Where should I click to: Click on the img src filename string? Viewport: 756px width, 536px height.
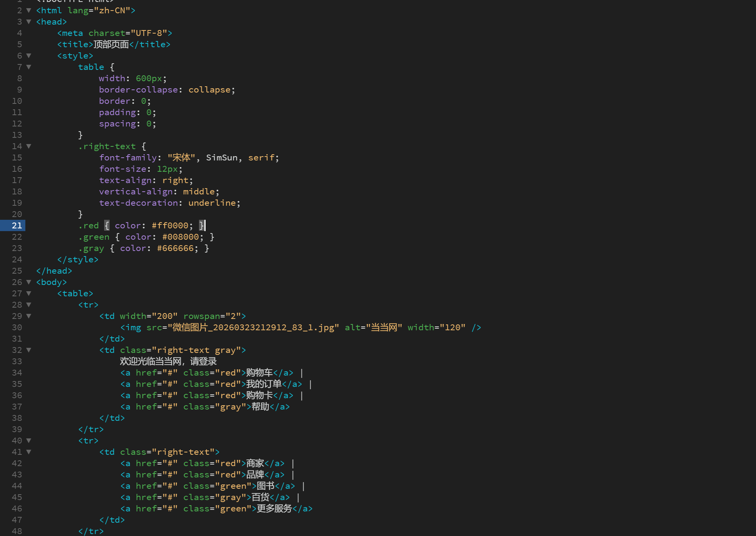pos(253,327)
